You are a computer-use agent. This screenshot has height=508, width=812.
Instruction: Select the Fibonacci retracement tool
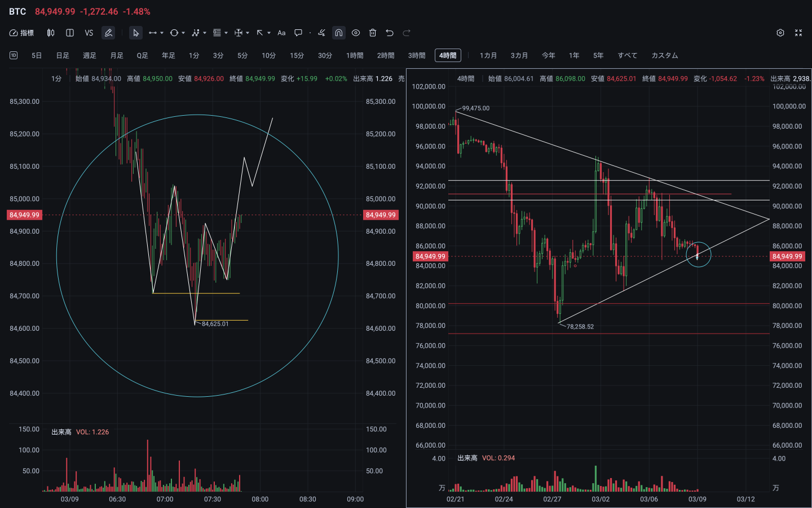pos(217,33)
